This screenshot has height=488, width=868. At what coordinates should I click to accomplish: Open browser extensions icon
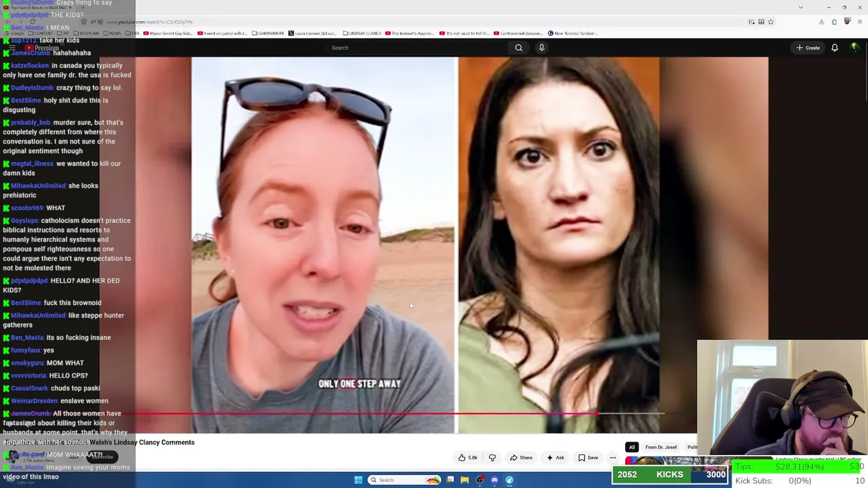(x=834, y=22)
